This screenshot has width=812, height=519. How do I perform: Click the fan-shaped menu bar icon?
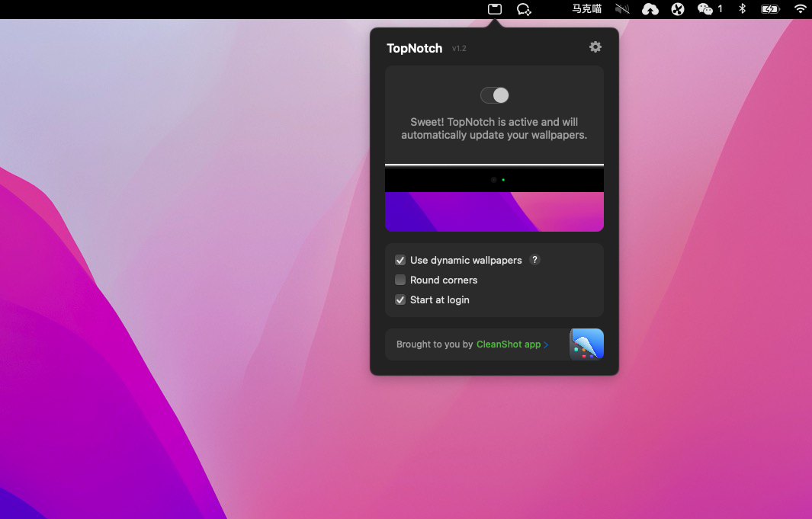pos(677,9)
